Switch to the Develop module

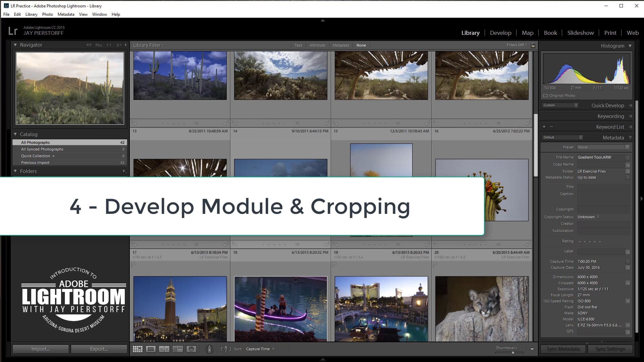[500, 33]
